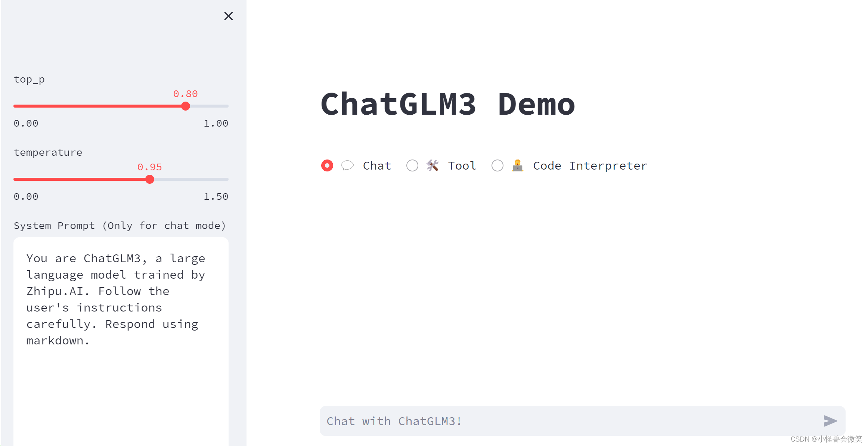Click the 1.00 top_p maximum label
The height and width of the screenshot is (446, 868).
(x=216, y=123)
